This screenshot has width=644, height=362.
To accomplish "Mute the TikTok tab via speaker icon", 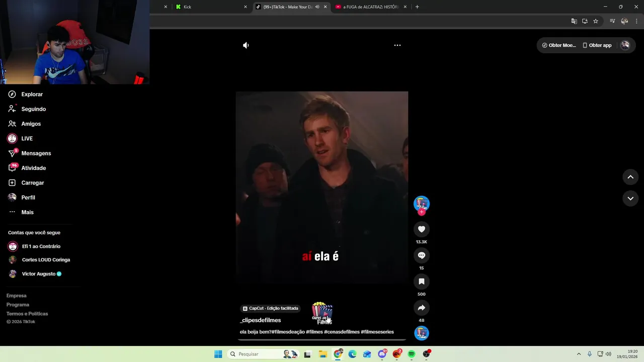I will [x=317, y=7].
